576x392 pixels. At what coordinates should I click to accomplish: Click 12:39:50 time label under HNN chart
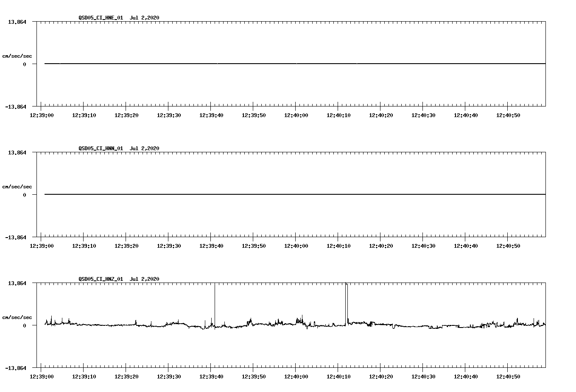pos(254,246)
